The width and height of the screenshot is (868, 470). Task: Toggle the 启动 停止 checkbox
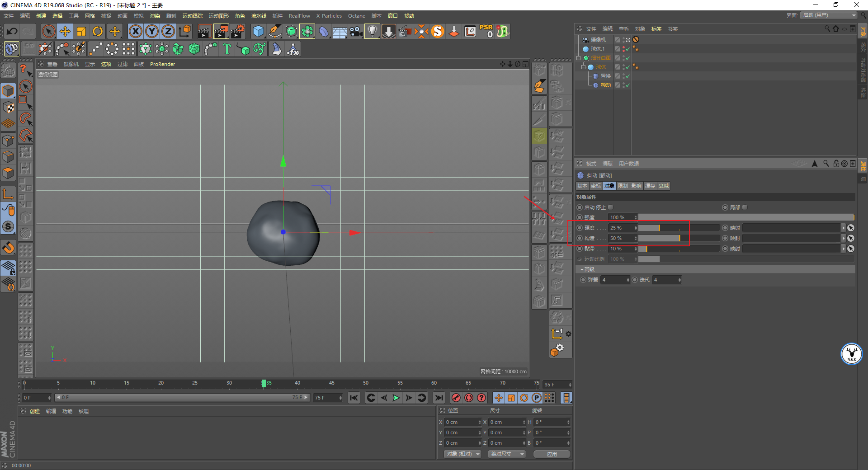click(610, 207)
